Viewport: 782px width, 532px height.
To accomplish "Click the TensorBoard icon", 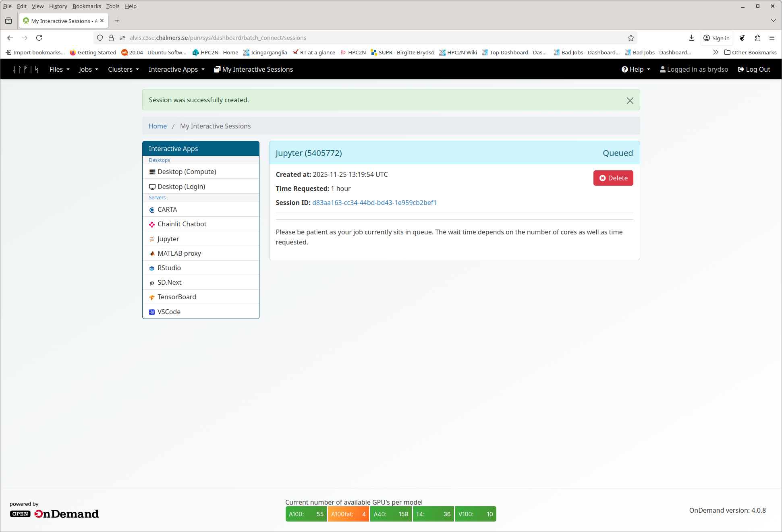I will pos(152,297).
